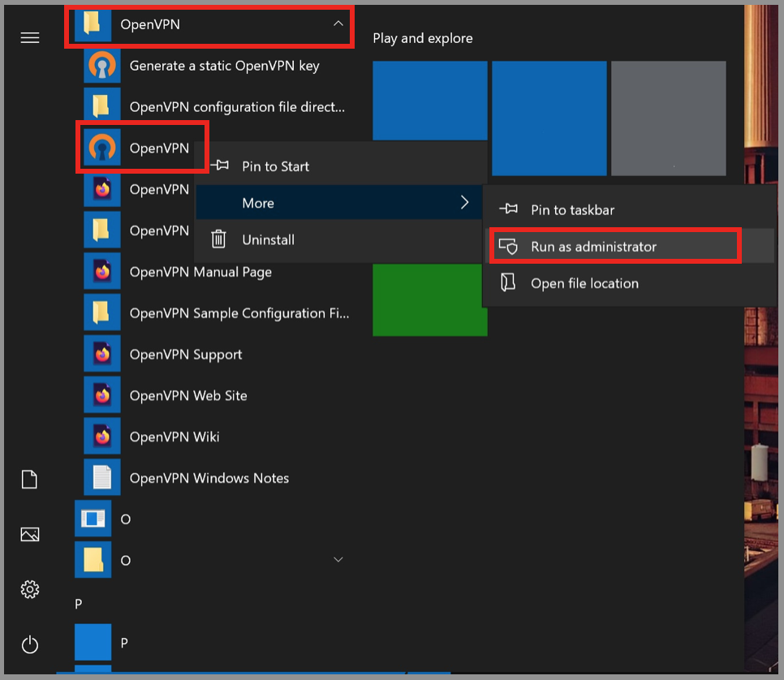Open Settings gear icon

(30, 588)
